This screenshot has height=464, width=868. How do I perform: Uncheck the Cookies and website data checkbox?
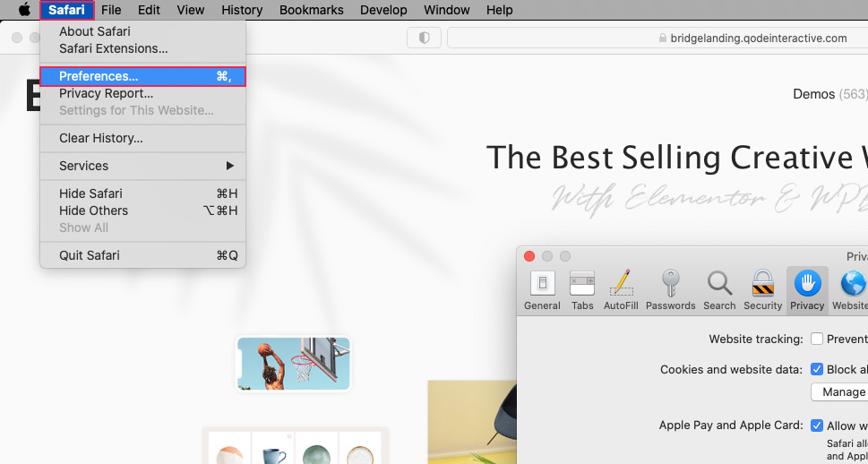(x=817, y=369)
